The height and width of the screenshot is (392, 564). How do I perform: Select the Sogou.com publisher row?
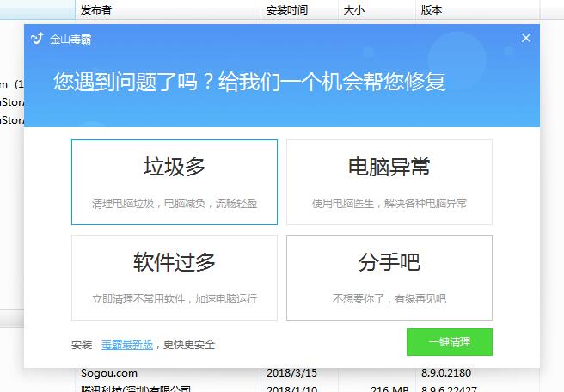click(x=109, y=373)
